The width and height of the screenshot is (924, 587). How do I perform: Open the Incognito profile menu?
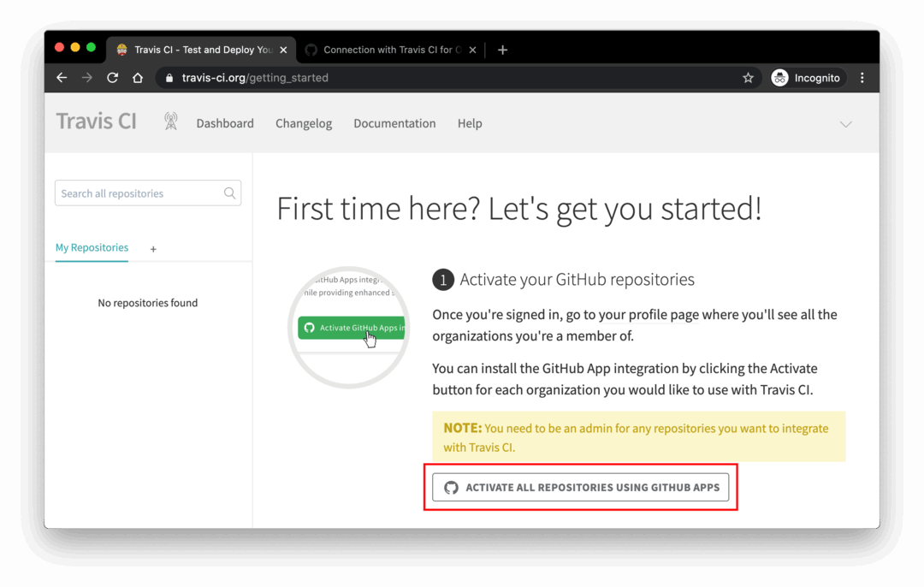[806, 78]
